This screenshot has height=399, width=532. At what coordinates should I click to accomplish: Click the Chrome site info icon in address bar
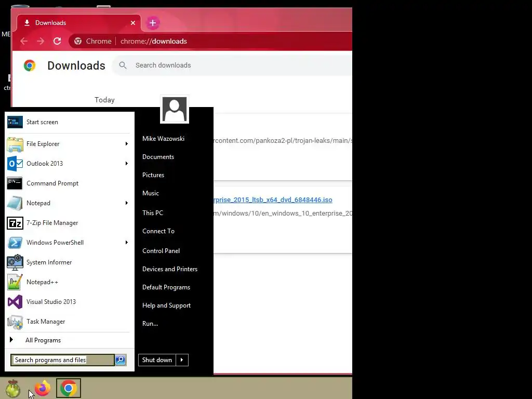[78, 41]
